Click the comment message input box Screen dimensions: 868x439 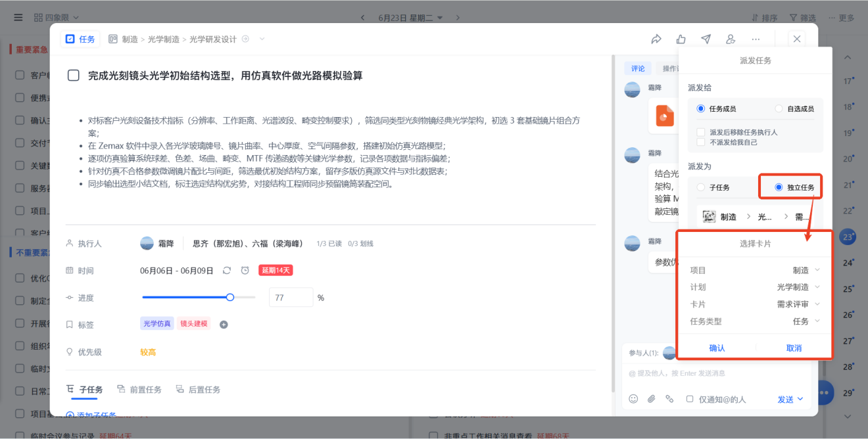[x=717, y=373]
